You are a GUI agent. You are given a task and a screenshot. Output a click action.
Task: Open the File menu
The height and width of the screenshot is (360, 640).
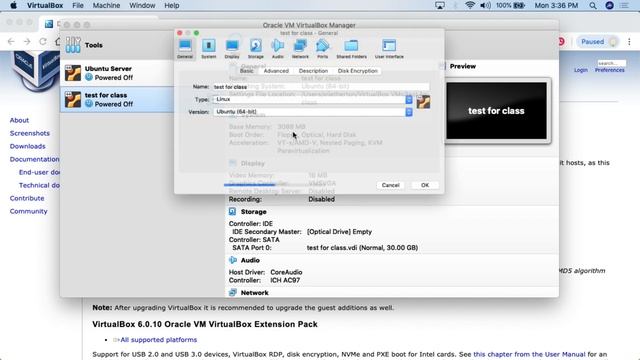(x=78, y=5)
